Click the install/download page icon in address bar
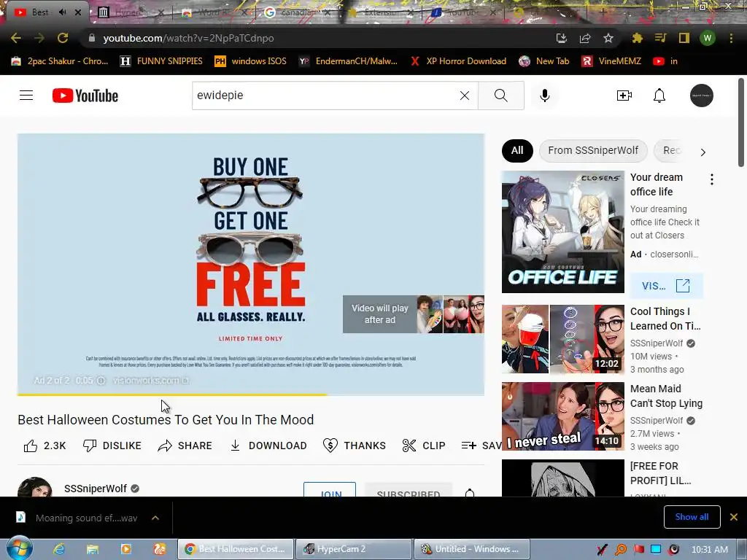 coord(561,38)
